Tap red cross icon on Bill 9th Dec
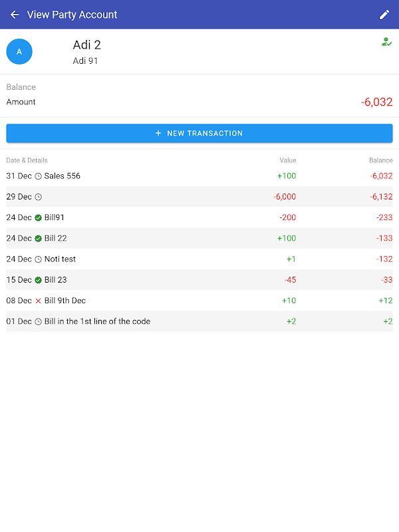The width and height of the screenshot is (399, 532). 39,301
